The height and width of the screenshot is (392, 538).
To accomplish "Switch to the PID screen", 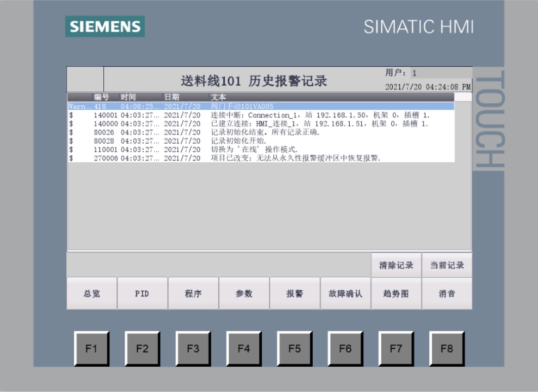I will (142, 293).
